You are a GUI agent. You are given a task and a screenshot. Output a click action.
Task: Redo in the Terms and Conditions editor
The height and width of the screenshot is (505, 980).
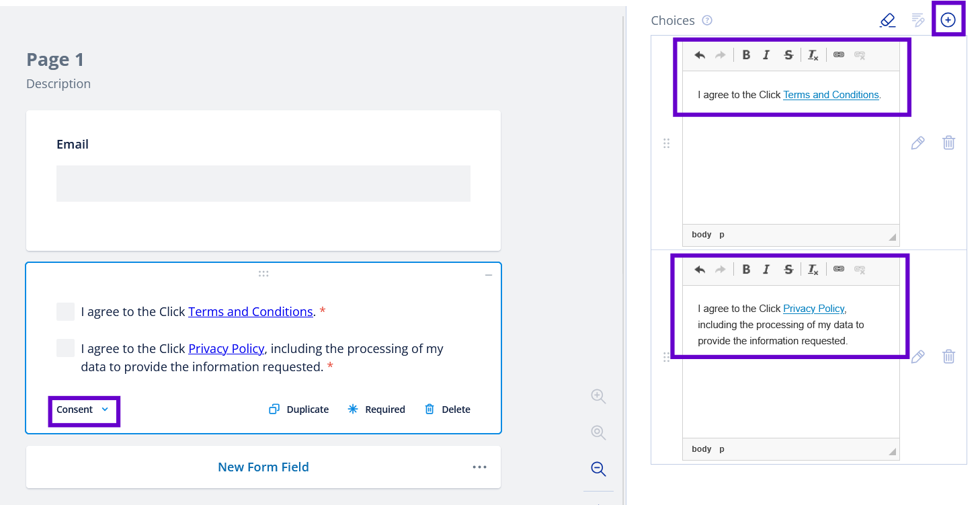[x=720, y=55]
